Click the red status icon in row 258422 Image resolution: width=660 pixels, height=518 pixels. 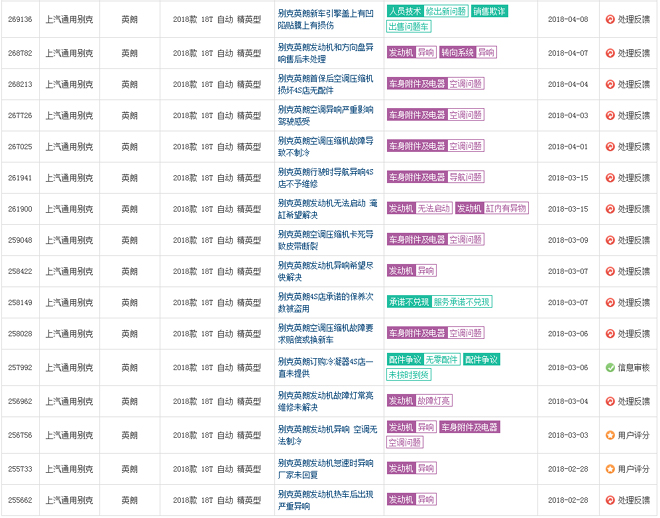(610, 271)
